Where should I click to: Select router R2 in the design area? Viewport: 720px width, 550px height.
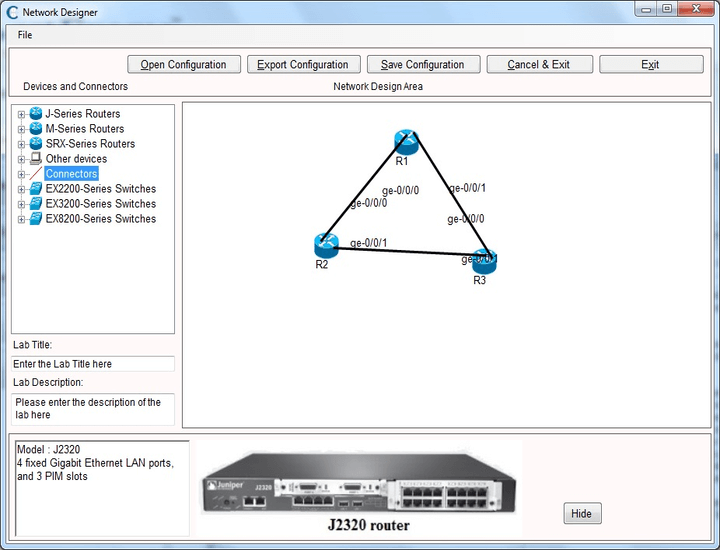326,246
